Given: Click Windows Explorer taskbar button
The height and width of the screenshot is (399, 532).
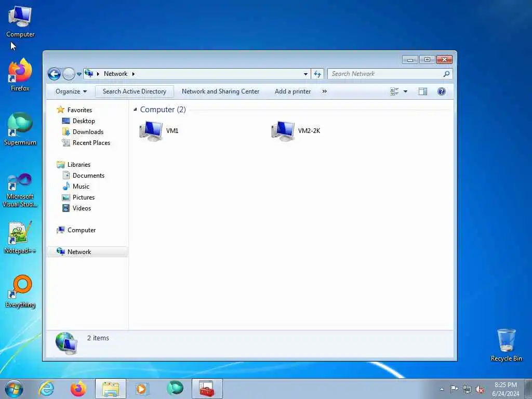Looking at the screenshot, I should point(111,389).
